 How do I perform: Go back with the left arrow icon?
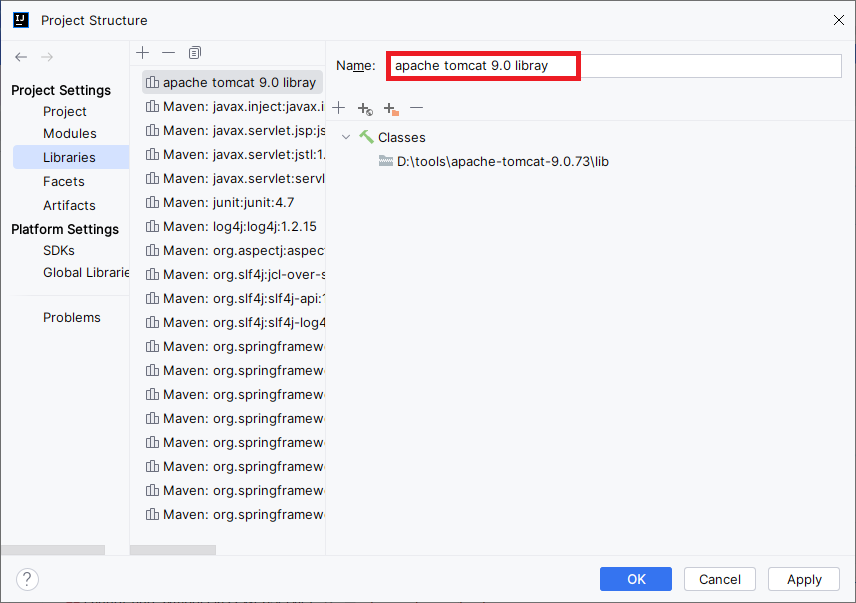[x=21, y=57]
